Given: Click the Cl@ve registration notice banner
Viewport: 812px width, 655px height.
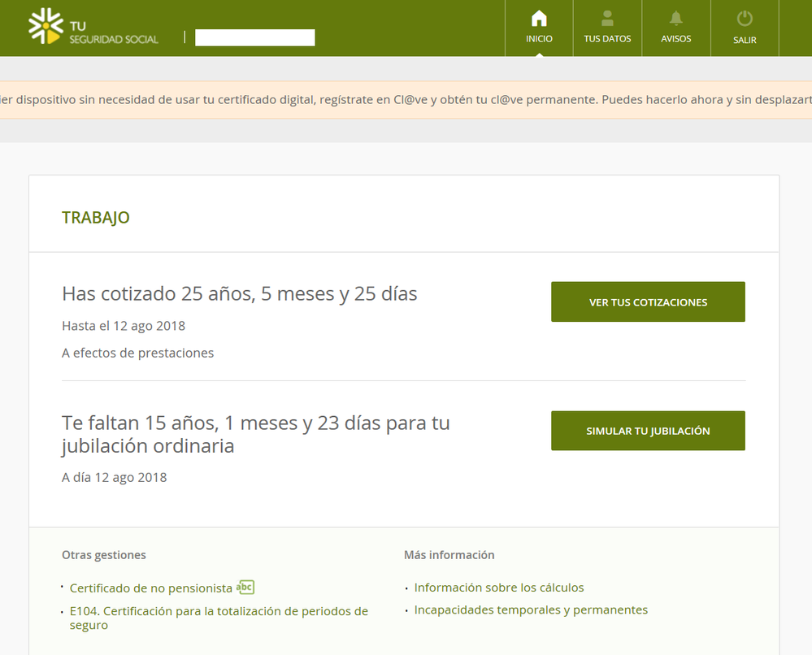Looking at the screenshot, I should 406,100.
